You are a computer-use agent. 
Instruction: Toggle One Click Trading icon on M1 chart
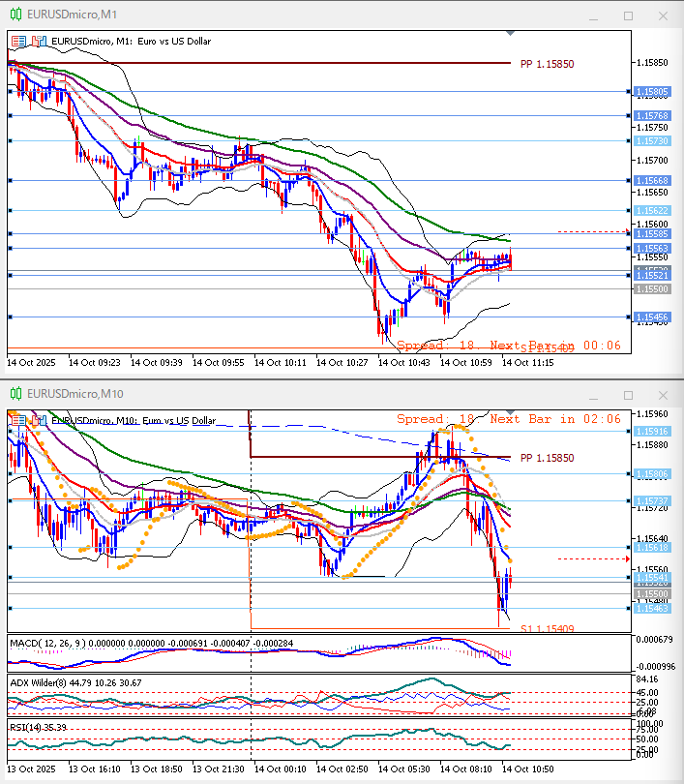(x=19, y=41)
